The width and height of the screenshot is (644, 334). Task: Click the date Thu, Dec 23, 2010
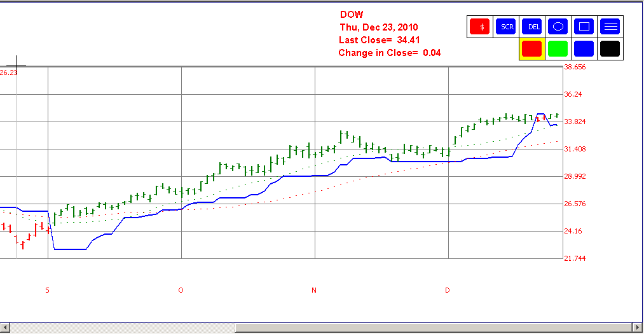pyautogui.click(x=379, y=27)
